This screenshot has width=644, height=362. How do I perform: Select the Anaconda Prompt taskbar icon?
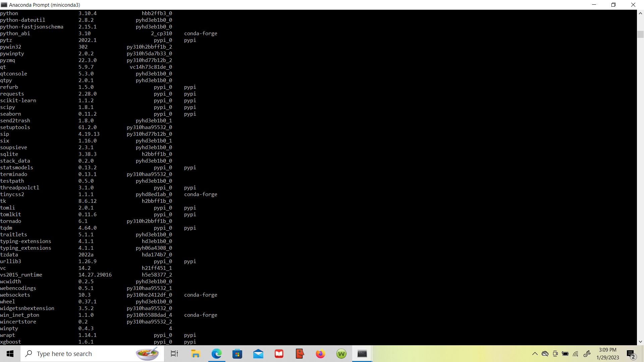[x=362, y=354]
